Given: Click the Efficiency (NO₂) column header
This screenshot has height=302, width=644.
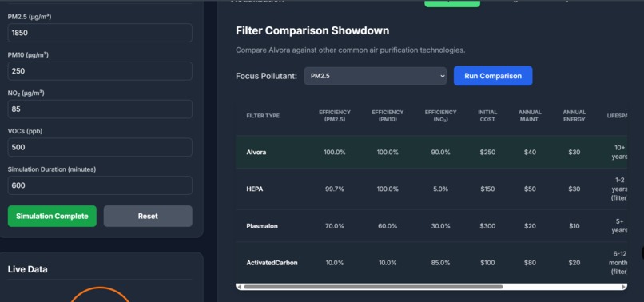Looking at the screenshot, I should (441, 116).
